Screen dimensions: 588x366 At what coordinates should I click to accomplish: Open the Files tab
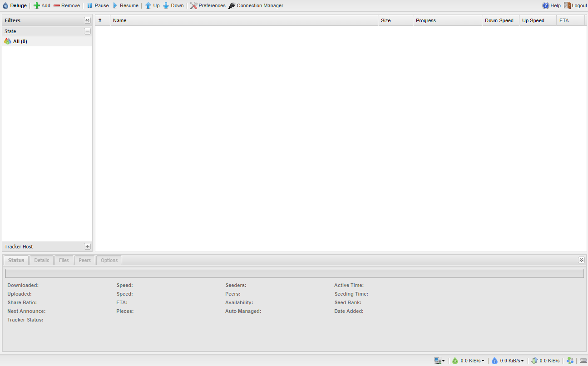point(64,260)
